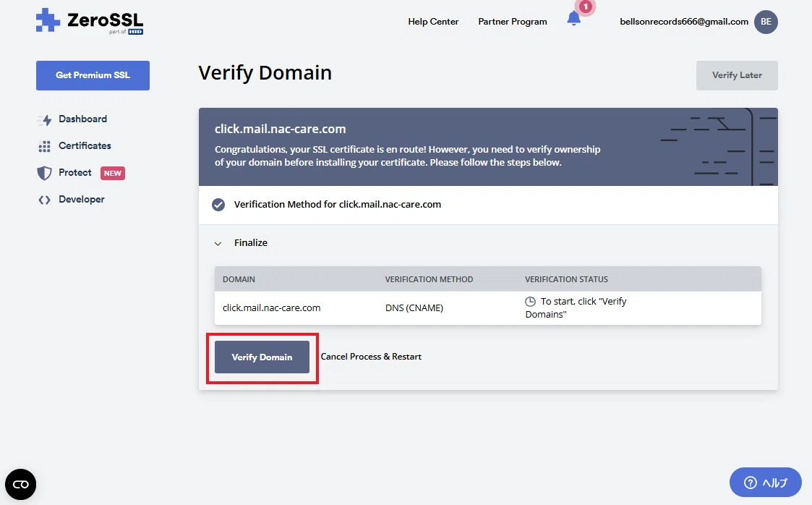Image resolution: width=812 pixels, height=505 pixels.
Task: Collapse the Finalize section chevron
Action: (218, 243)
